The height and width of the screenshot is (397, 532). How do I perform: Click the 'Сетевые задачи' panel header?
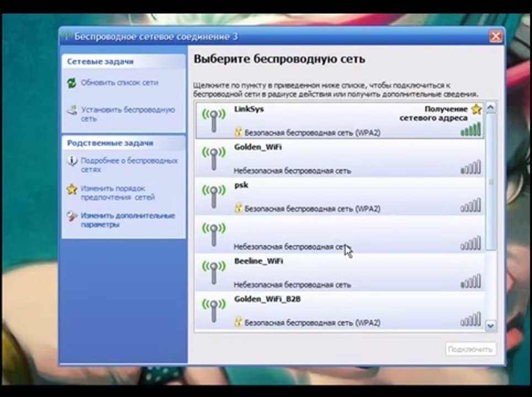click(124, 61)
